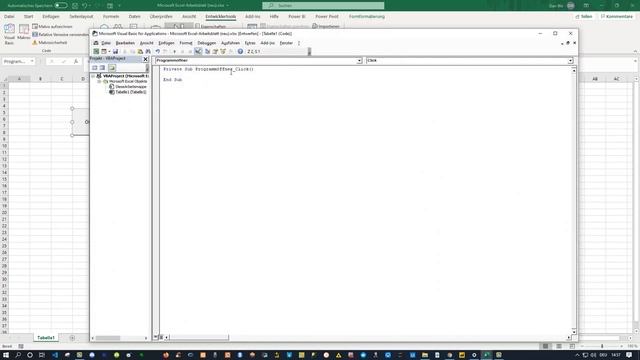
Task: Open the Bearbeiten menu in VBA editor
Action: 125,43
